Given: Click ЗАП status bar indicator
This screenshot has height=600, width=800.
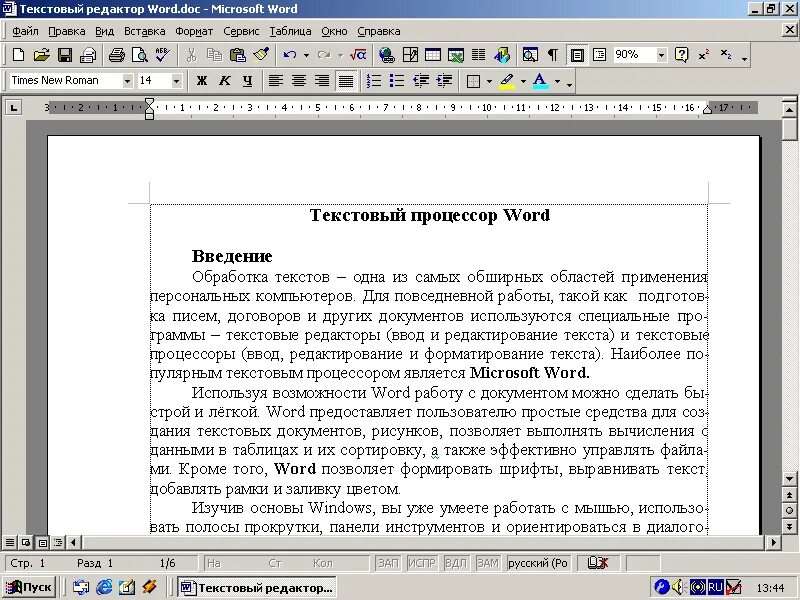Looking at the screenshot, I should point(388,563).
